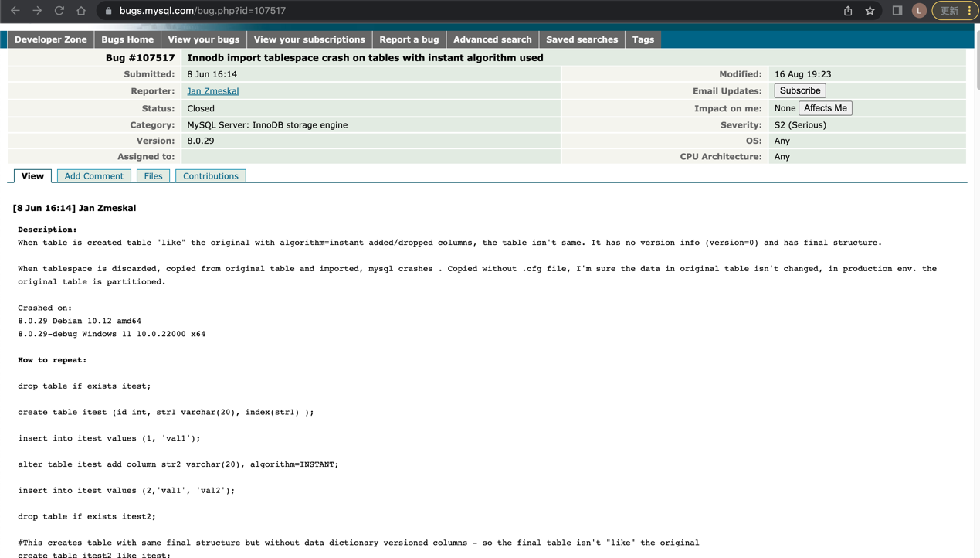Go to Bugs Home
The image size is (980, 558).
pos(127,39)
